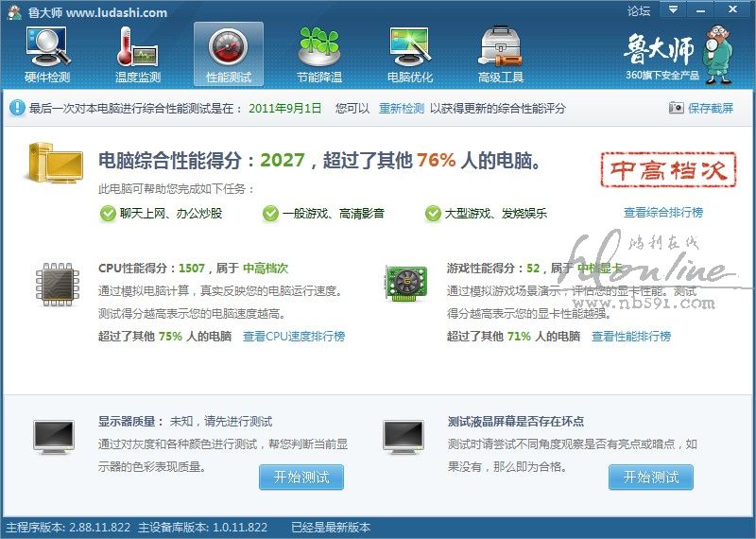Close the 鲁大师 window

click(x=732, y=9)
